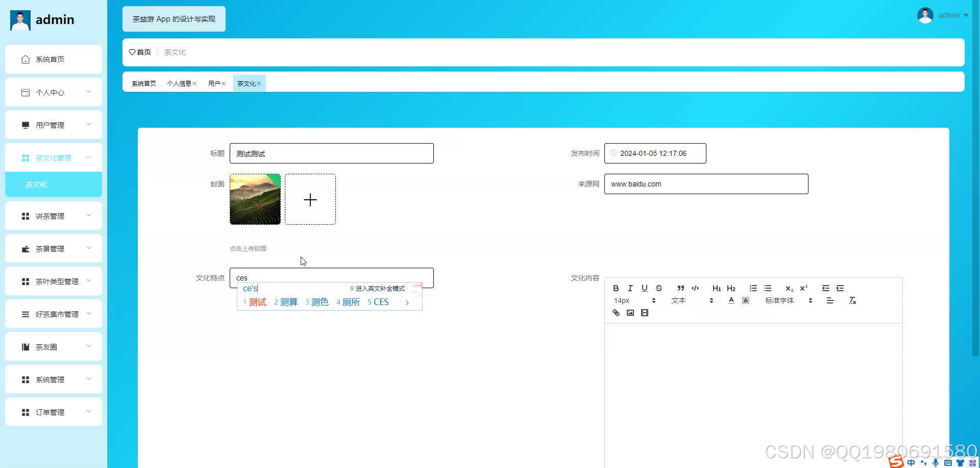Select IME candidate CES
The width and height of the screenshot is (980, 468).
(x=378, y=302)
